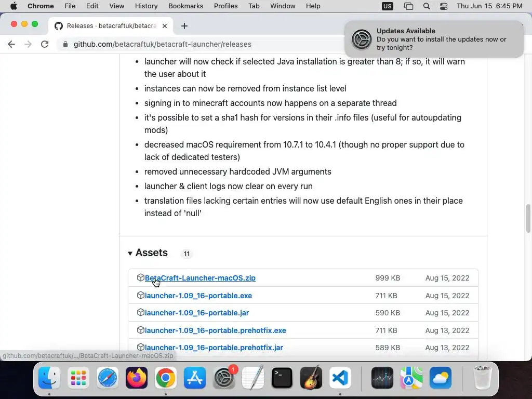Open Activity Monitor from the Dock
Screen dimensions: 532x399
382,378
